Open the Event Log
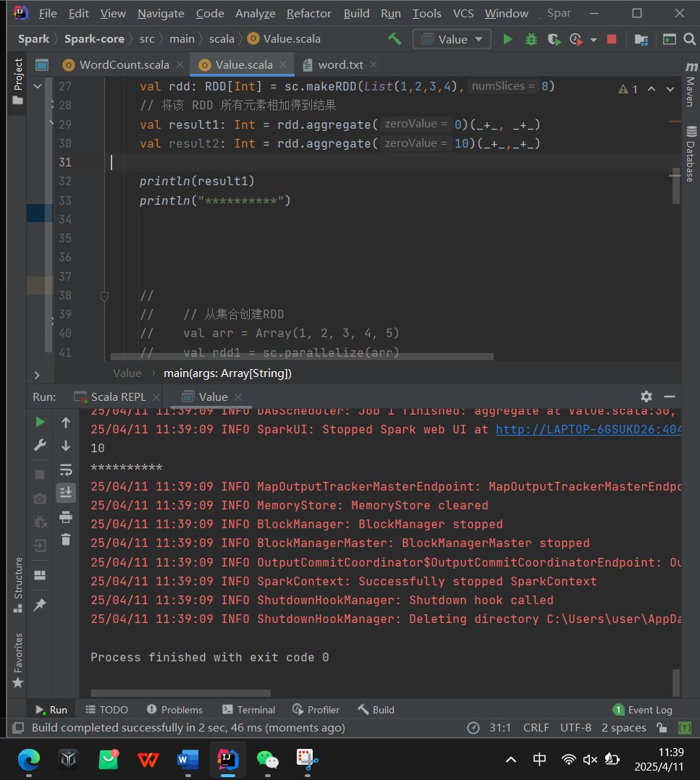Screen dimensions: 700x780 (x=643, y=710)
